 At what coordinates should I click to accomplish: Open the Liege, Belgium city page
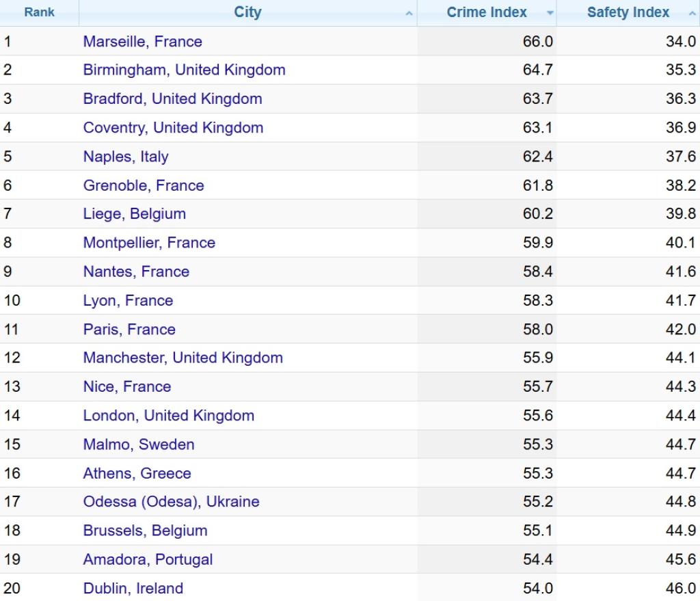click(134, 214)
